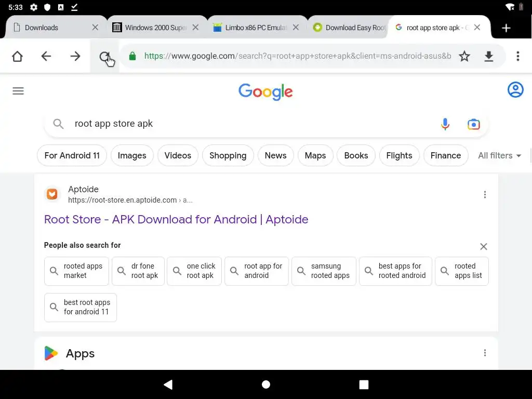532x399 pixels.
Task: Close the Downloads tab
Action: [96, 28]
